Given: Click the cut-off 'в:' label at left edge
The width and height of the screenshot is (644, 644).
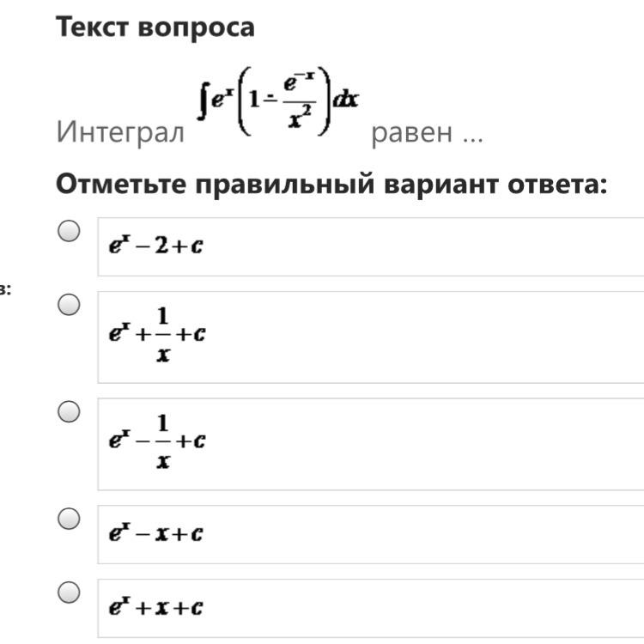Looking at the screenshot, I should pos(5,290).
